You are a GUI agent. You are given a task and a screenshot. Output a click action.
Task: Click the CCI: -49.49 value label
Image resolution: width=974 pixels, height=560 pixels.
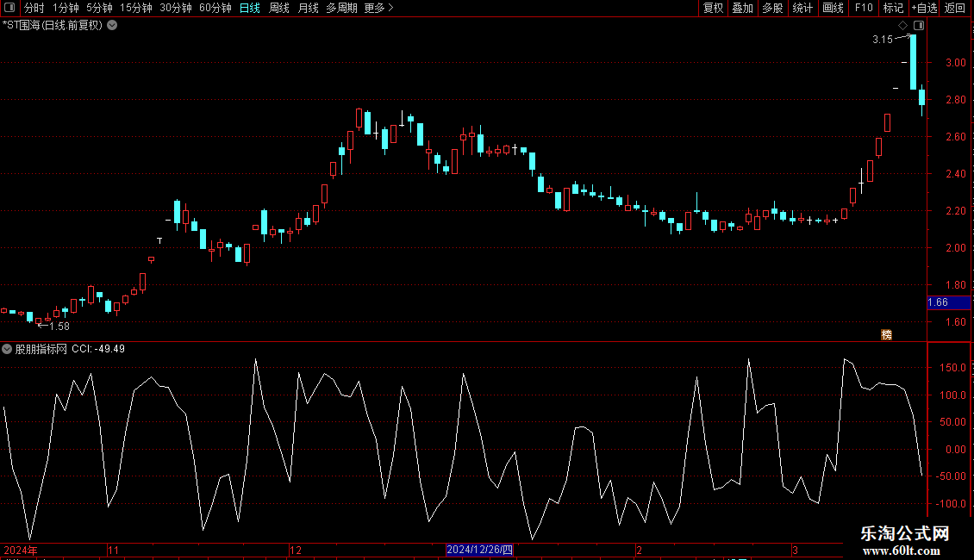[98, 349]
